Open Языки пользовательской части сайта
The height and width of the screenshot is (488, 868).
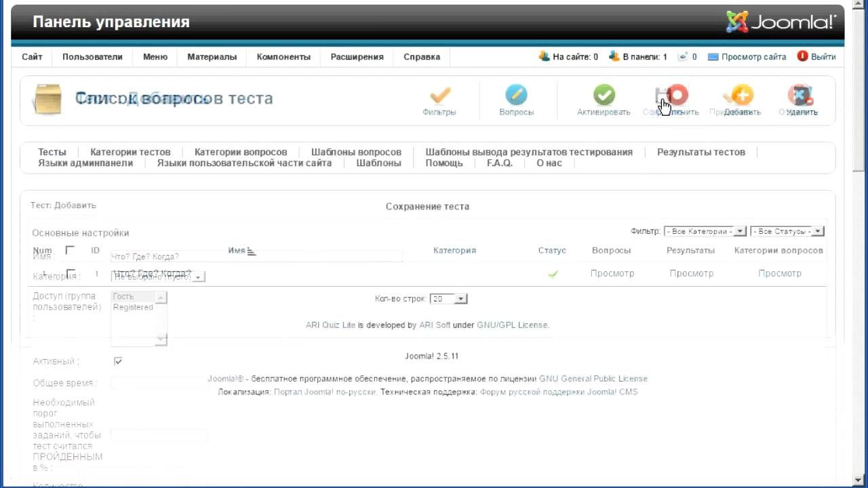tap(244, 163)
